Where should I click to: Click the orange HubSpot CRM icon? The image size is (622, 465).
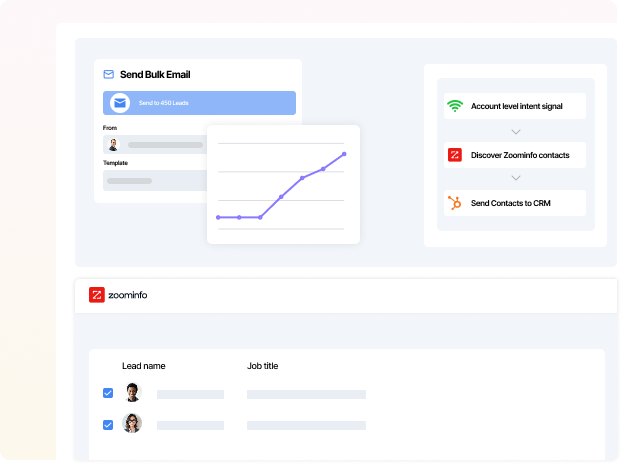[455, 203]
